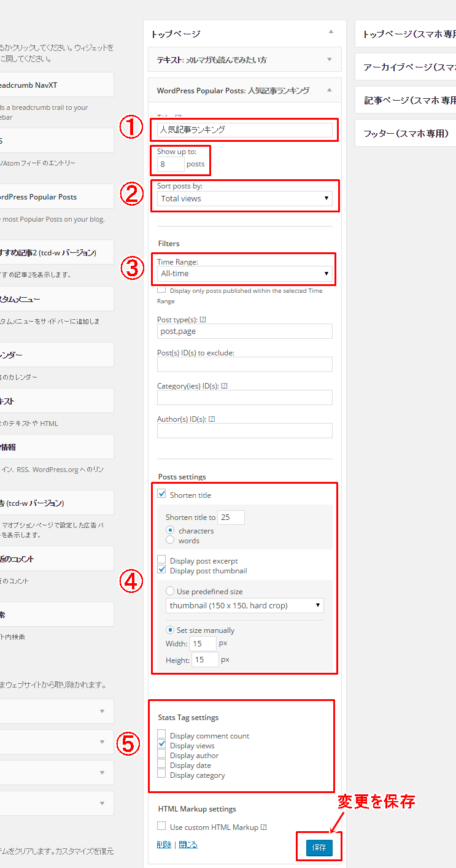Open the predefined thumbnail size dropdown
The image size is (456, 868).
245,605
